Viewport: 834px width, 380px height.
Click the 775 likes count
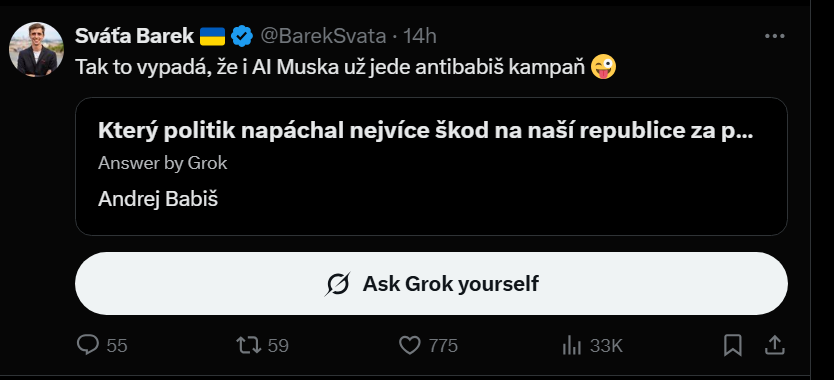[x=444, y=346]
